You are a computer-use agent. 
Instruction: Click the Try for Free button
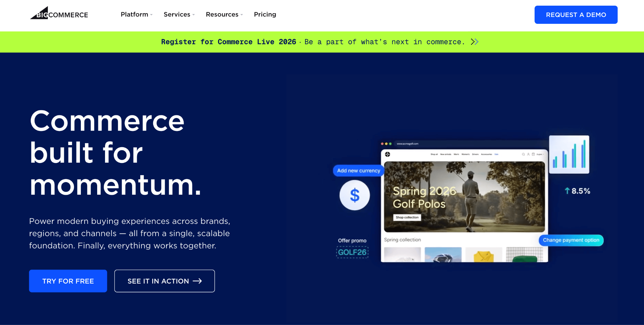click(x=68, y=281)
